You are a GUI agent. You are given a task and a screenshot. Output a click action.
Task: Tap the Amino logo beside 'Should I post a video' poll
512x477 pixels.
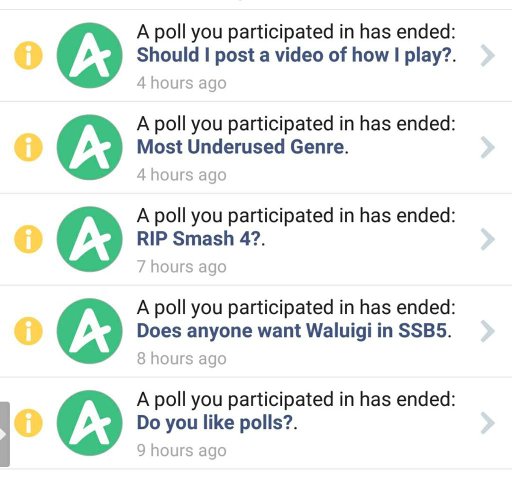pyautogui.click(x=89, y=55)
